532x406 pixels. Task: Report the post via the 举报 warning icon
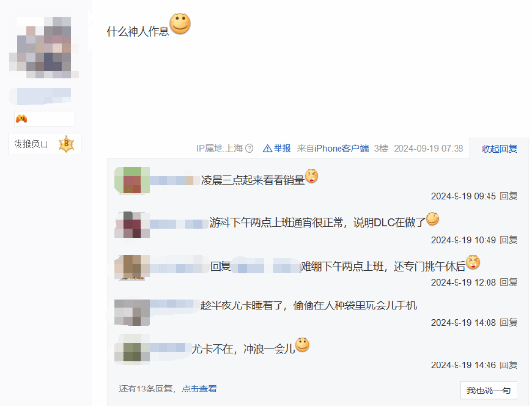267,148
